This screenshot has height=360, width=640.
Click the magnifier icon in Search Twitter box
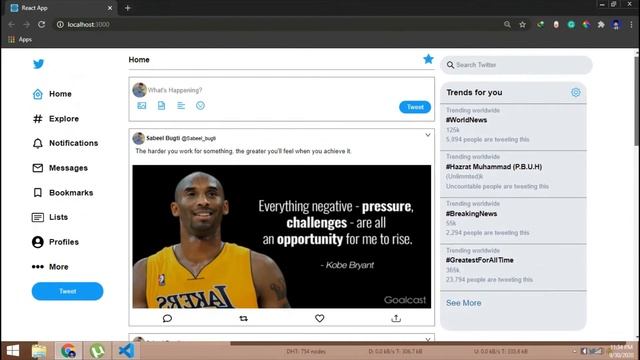click(450, 65)
